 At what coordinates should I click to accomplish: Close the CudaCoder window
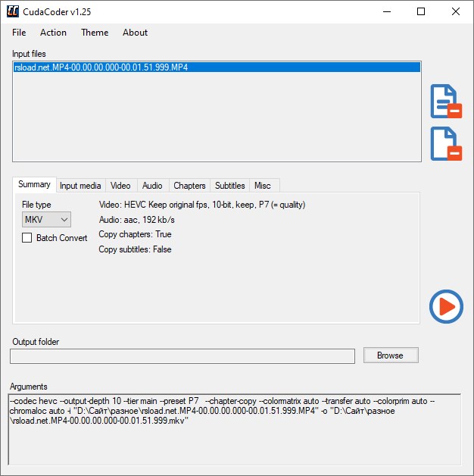[456, 11]
